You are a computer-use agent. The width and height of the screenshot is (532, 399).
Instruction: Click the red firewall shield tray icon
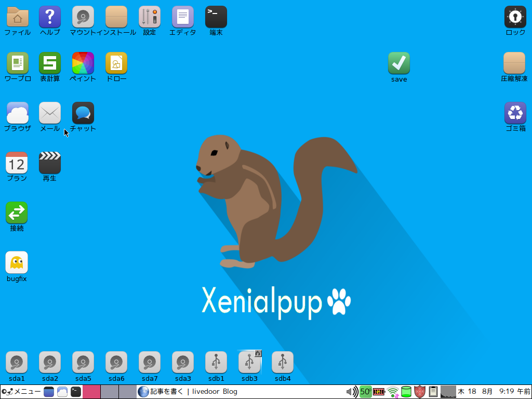(x=420, y=392)
